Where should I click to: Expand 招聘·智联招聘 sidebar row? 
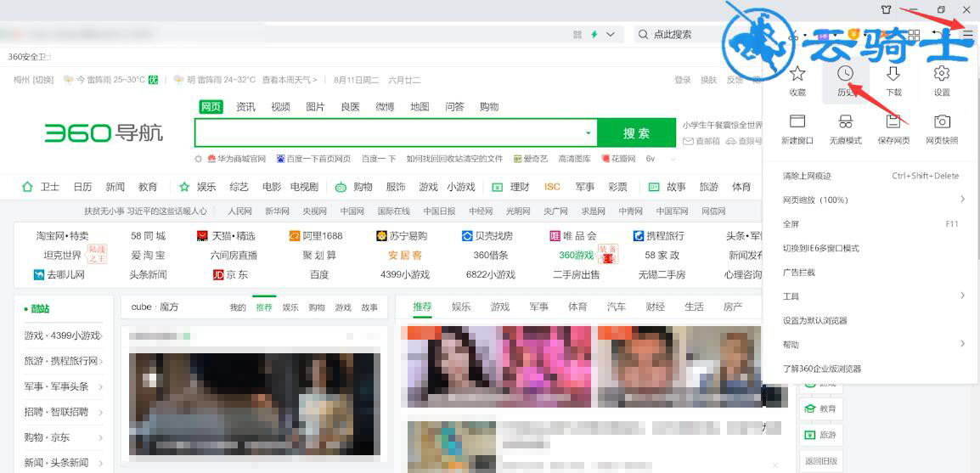pyautogui.click(x=100, y=413)
